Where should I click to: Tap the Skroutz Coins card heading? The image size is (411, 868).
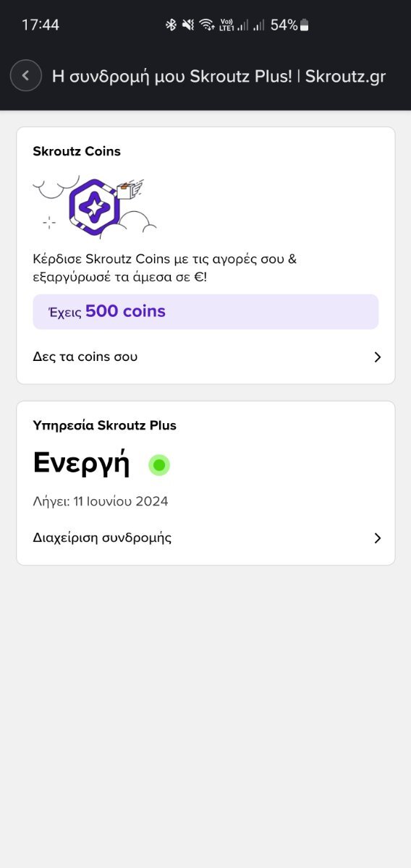pyautogui.click(x=77, y=151)
